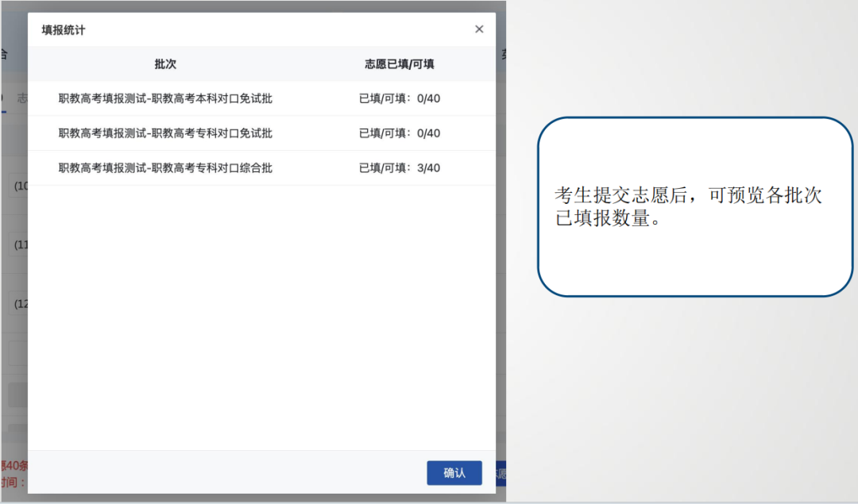Click the partially hidden (12 item on the left
Image resolution: width=858 pixels, height=504 pixels.
(x=20, y=304)
